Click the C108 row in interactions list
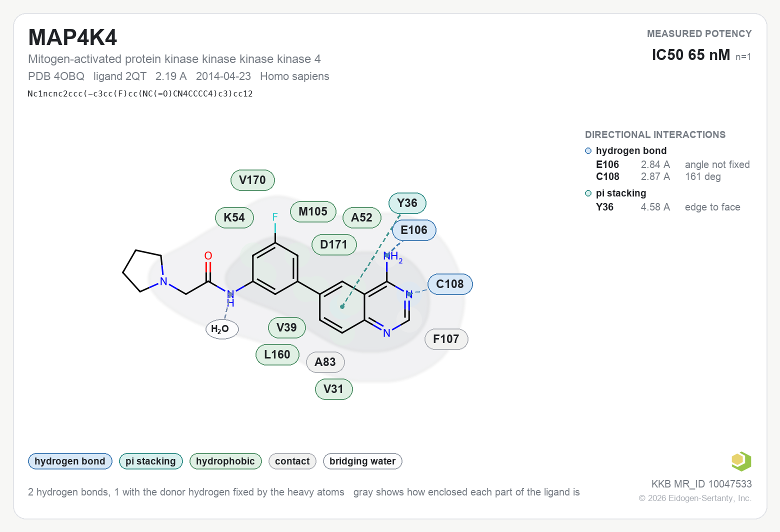The height and width of the screenshot is (532, 780). click(658, 176)
